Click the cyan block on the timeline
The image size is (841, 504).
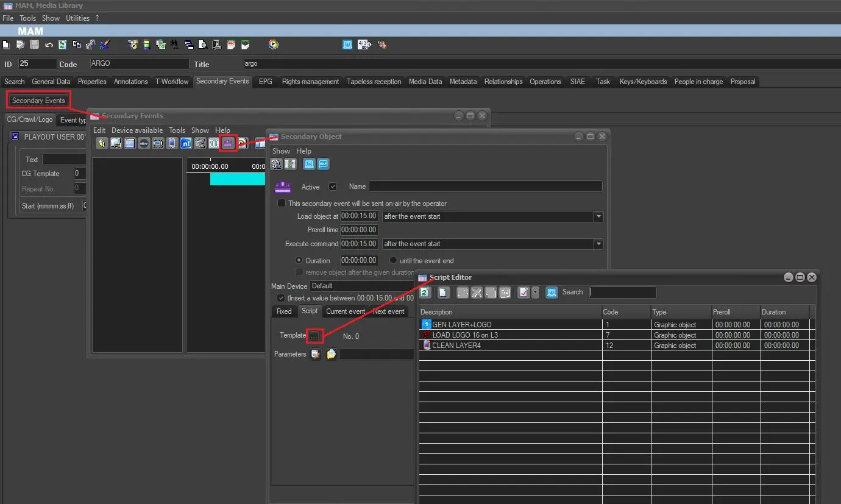pyautogui.click(x=238, y=179)
